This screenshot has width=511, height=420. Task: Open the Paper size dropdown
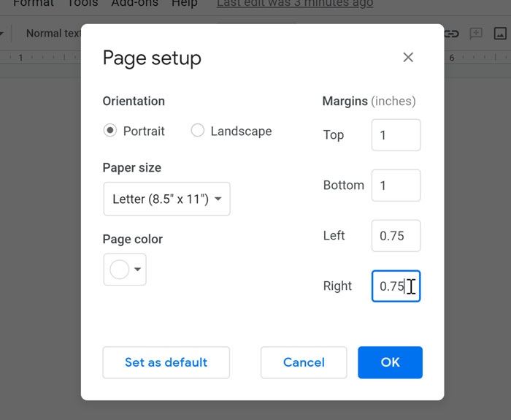166,199
